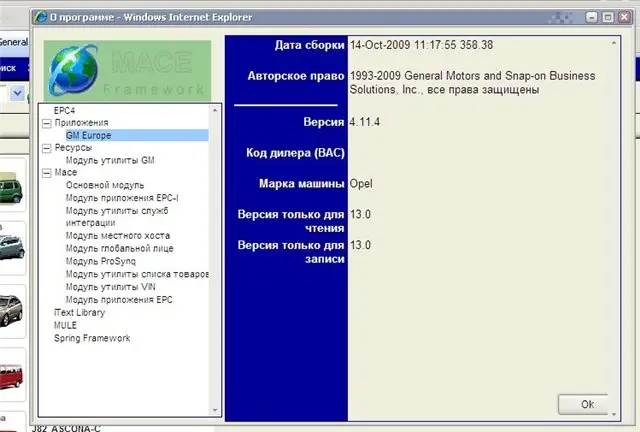Screen dimensions: 640x432
Task: Collapse the Mace tree node
Action: pyautogui.click(x=47, y=173)
